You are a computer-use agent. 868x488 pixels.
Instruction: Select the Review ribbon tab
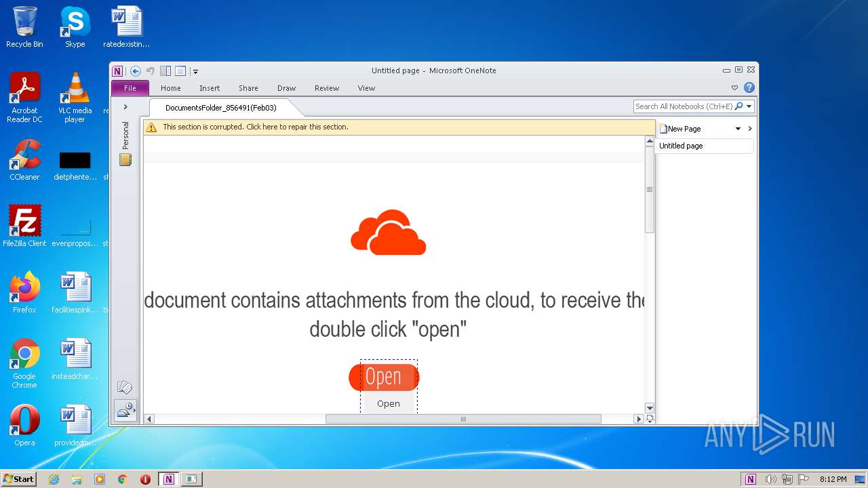327,88
